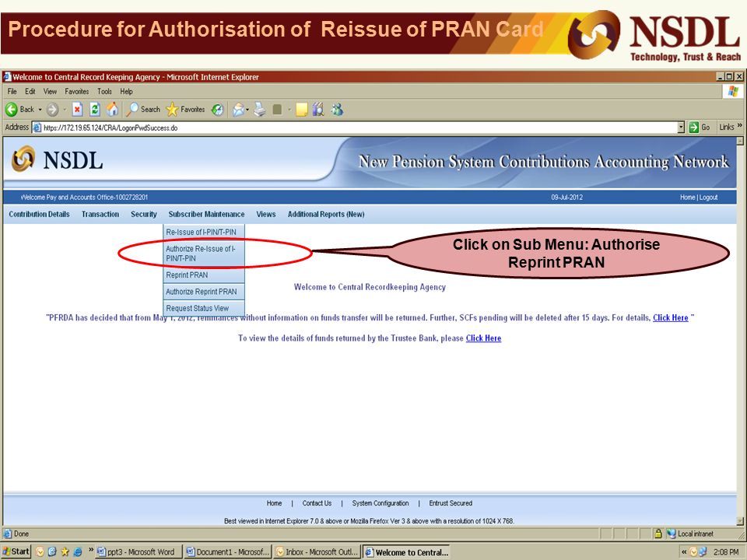The image size is (747, 560).
Task: Click Welcome to Central taskbar item
Action: [x=407, y=552]
